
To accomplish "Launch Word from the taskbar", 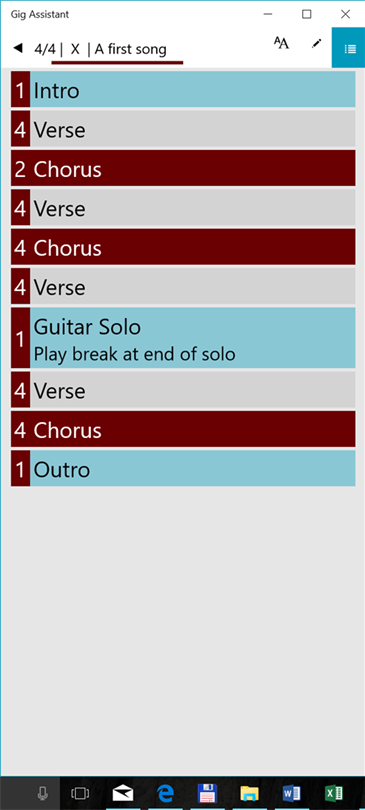I will (x=292, y=793).
